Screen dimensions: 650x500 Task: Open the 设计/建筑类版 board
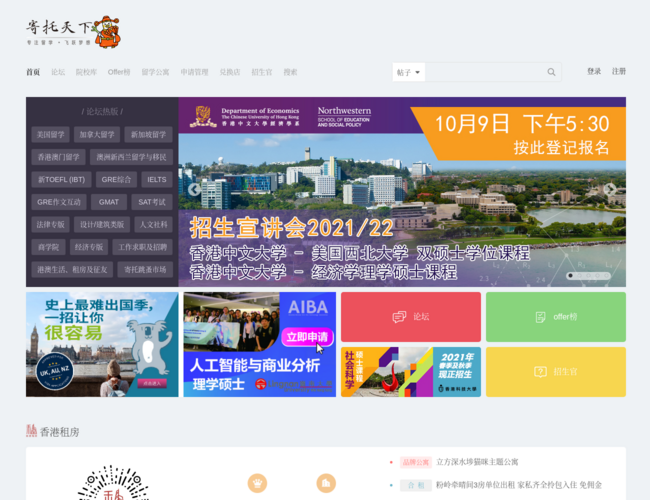(102, 224)
